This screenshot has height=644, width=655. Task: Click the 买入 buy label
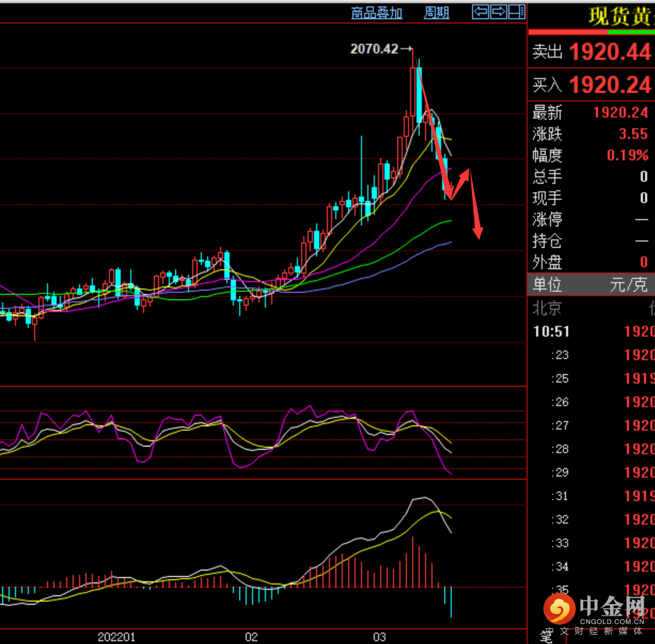(547, 85)
